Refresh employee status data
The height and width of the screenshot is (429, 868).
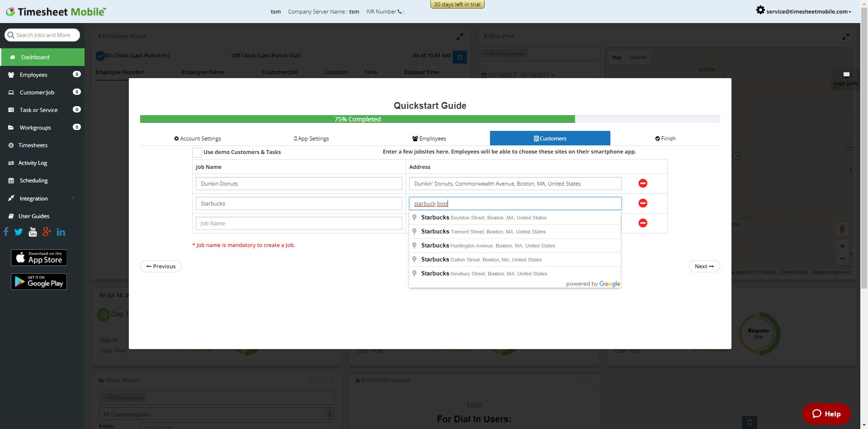click(460, 57)
